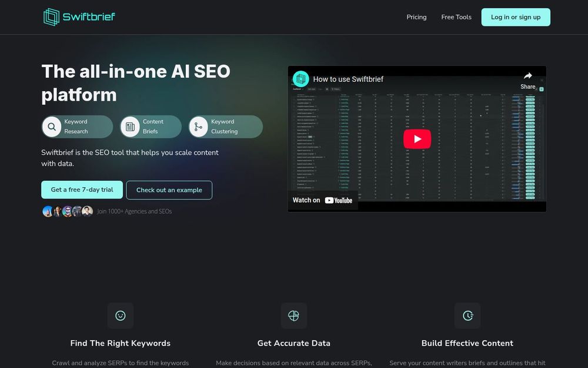
Task: Click the smiley icon above Find The Right Keywords
Action: [121, 316]
